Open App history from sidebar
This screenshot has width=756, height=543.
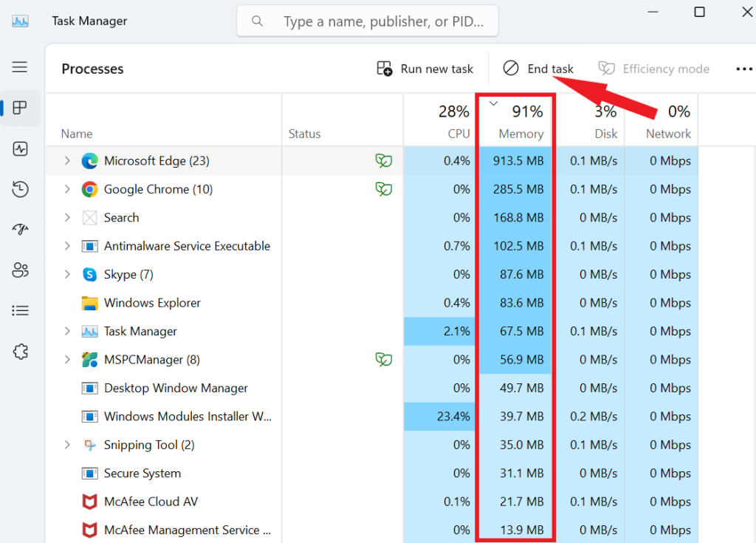coord(20,189)
